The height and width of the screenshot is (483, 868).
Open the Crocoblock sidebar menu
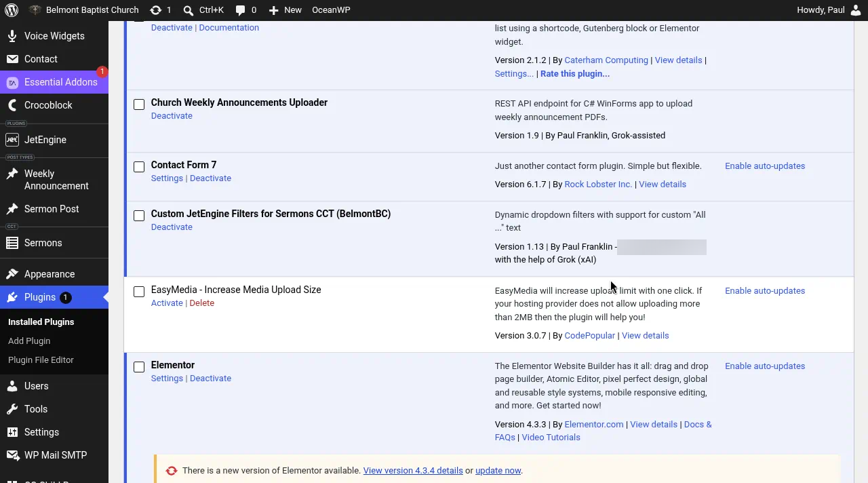click(x=54, y=105)
